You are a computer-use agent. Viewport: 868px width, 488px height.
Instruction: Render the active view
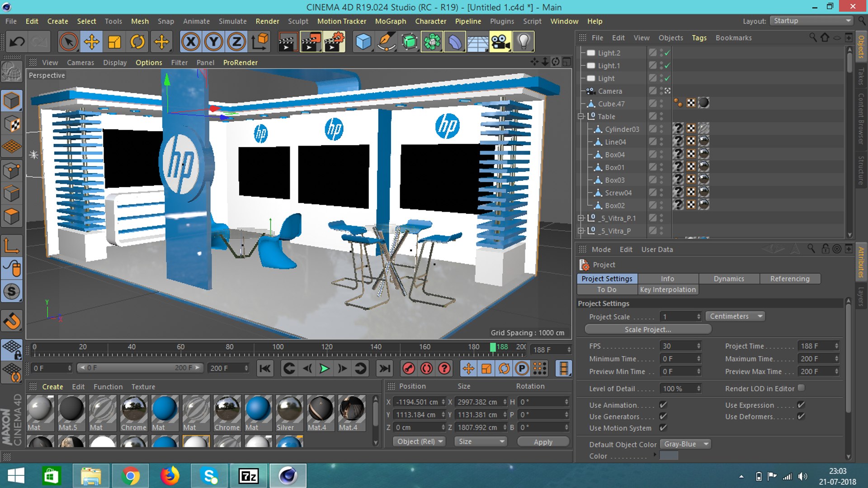(x=288, y=42)
